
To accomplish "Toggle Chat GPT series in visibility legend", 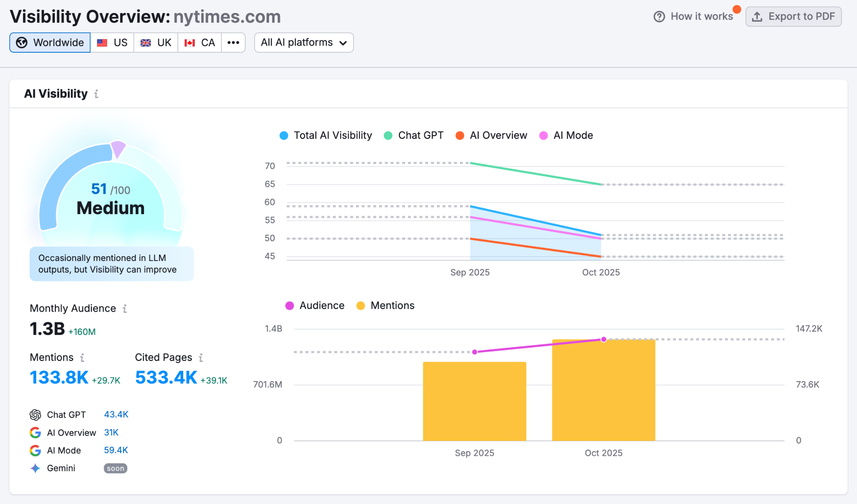I will [x=413, y=135].
